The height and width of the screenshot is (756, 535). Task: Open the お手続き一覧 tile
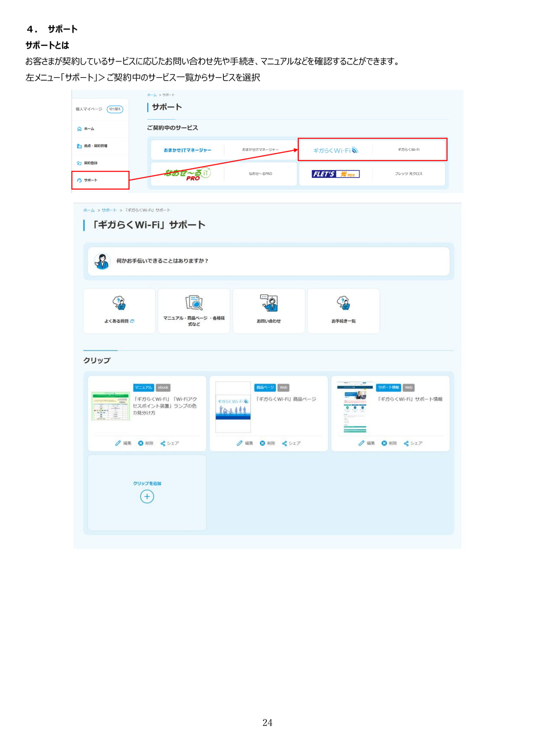pyautogui.click(x=344, y=311)
